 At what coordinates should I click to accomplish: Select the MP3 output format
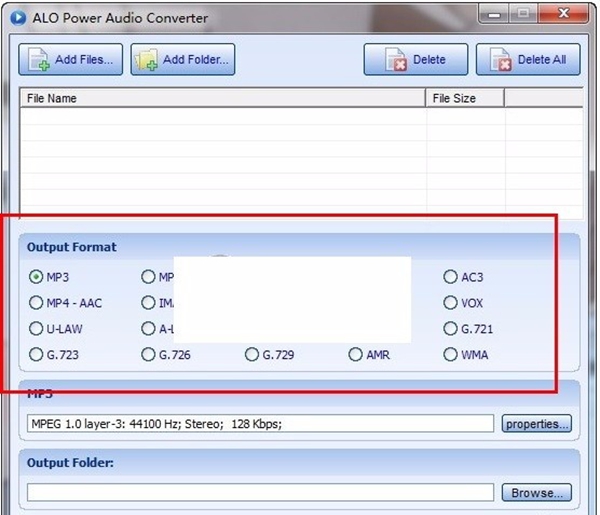(49, 277)
